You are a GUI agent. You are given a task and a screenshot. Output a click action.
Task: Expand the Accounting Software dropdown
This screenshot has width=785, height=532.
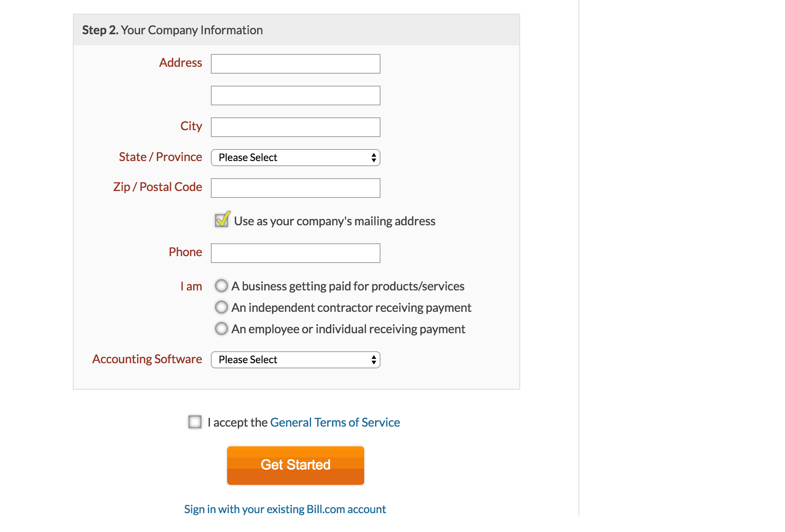click(295, 360)
